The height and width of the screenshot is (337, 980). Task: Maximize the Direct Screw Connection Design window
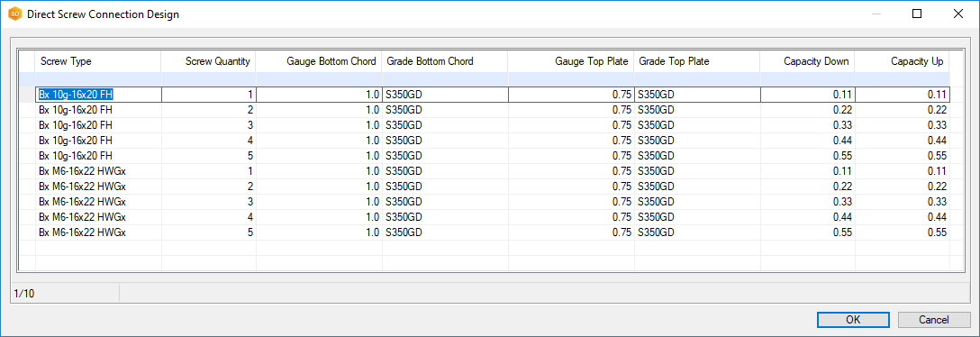point(917,14)
